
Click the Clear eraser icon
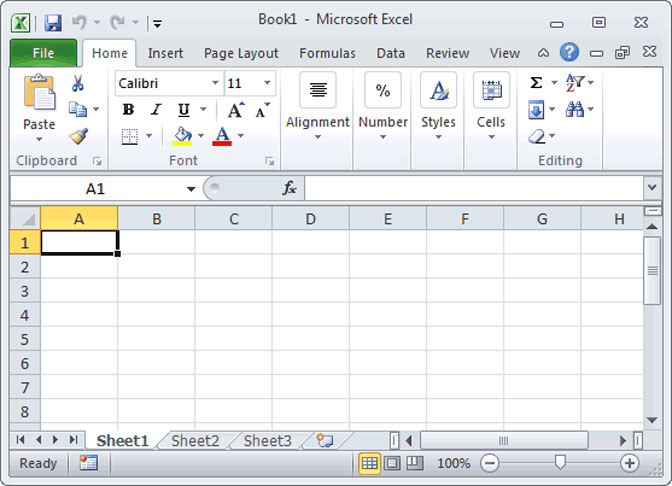coord(537,137)
